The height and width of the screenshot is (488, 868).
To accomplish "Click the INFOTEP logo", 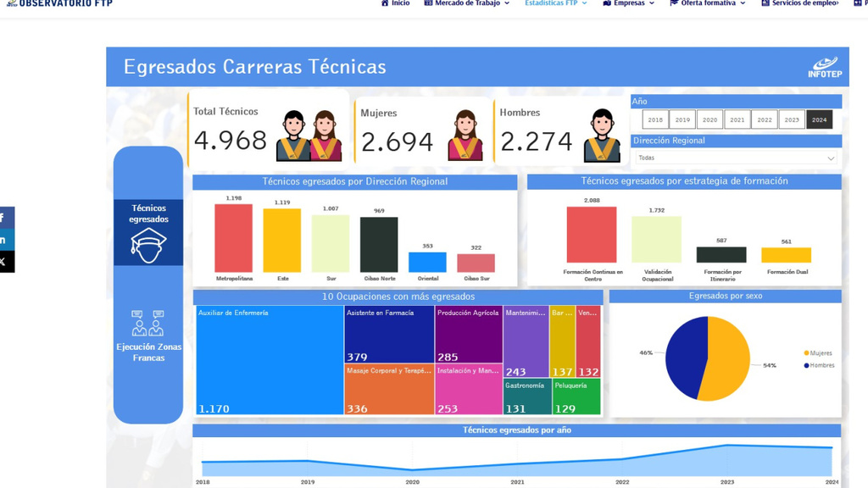I will click(822, 67).
